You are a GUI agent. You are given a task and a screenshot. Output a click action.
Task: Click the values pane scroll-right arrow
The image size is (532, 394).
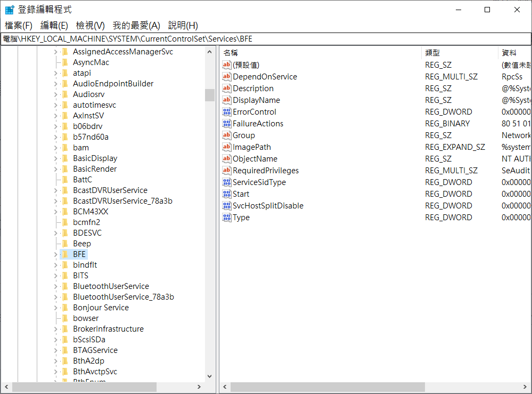point(525,387)
